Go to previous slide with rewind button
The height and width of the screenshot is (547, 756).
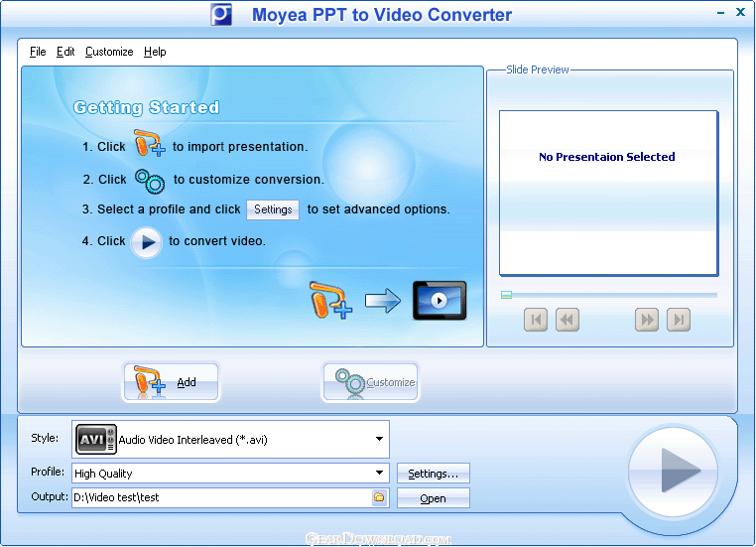tap(567, 320)
